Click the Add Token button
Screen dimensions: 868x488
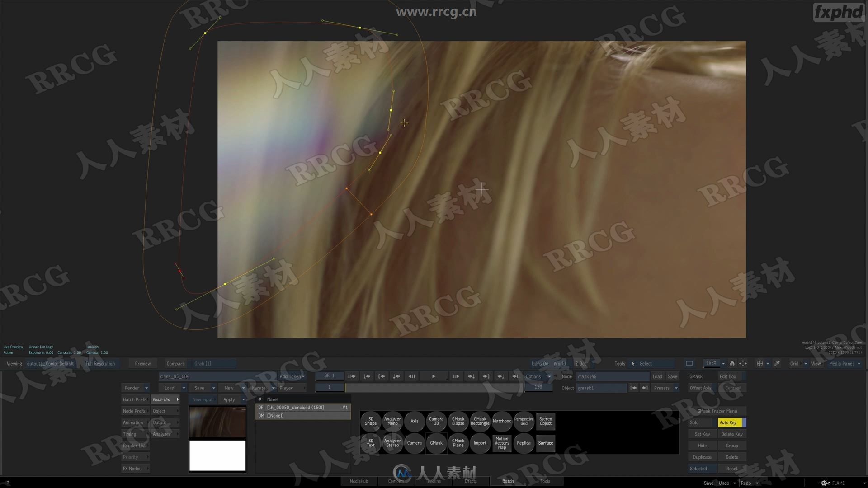coord(292,376)
